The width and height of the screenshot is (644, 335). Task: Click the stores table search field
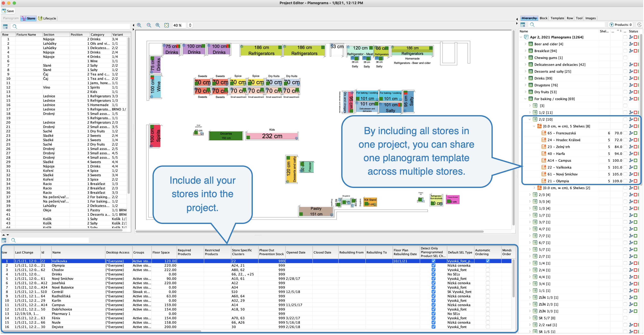(49, 240)
